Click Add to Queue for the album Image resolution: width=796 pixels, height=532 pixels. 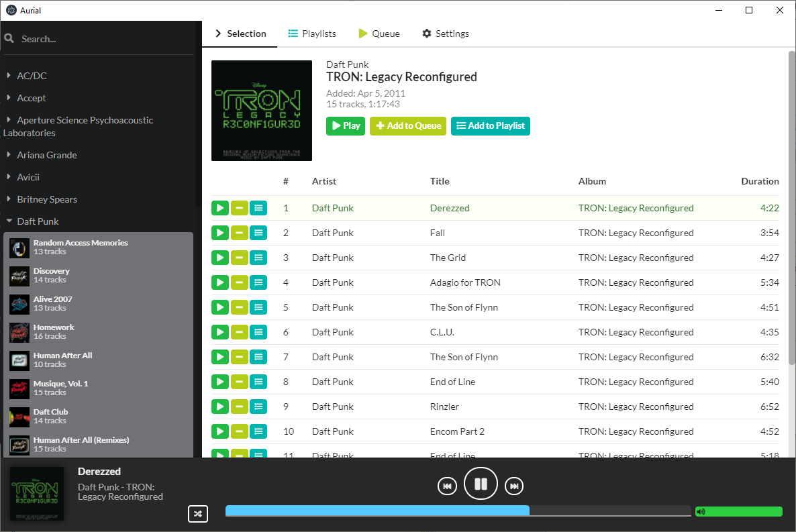click(408, 126)
